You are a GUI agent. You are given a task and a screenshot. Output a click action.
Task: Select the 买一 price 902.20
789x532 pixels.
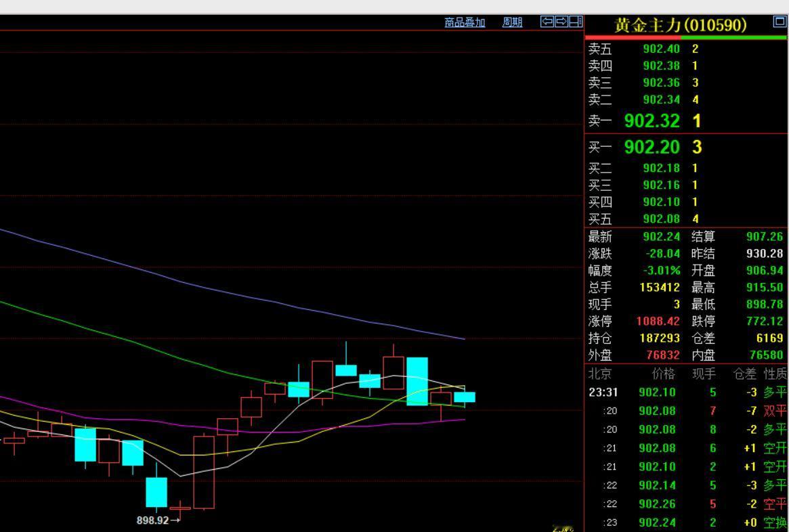(652, 147)
